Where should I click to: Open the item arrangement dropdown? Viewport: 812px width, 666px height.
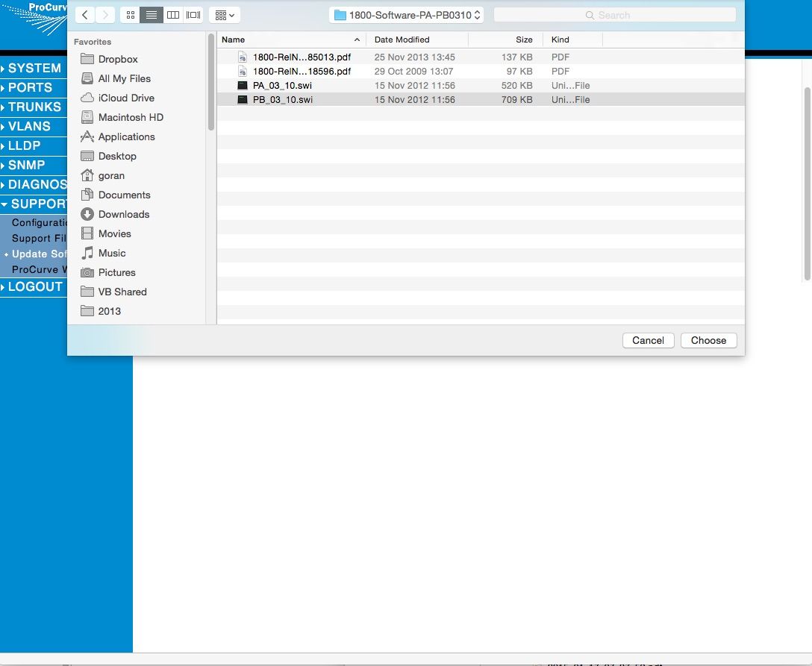(224, 15)
